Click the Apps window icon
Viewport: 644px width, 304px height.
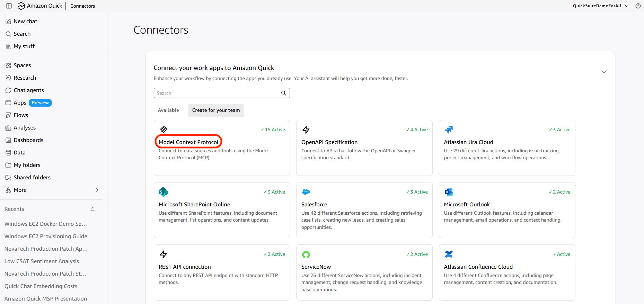coord(8,103)
